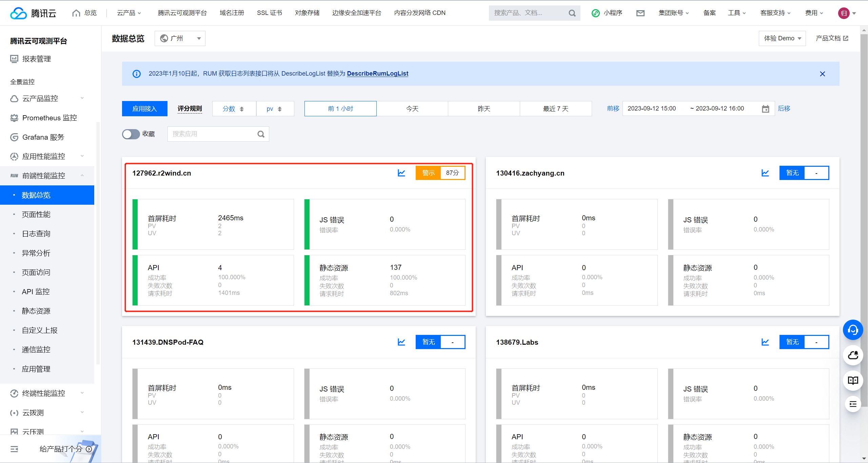
Task: Click the cloud assistant floating button
Action: (853, 355)
